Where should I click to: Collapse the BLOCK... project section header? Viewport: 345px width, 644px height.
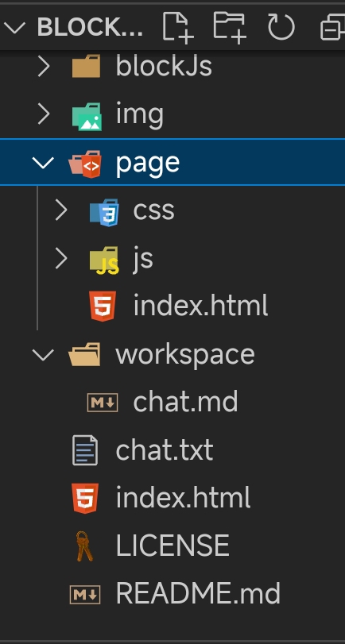tap(14, 28)
